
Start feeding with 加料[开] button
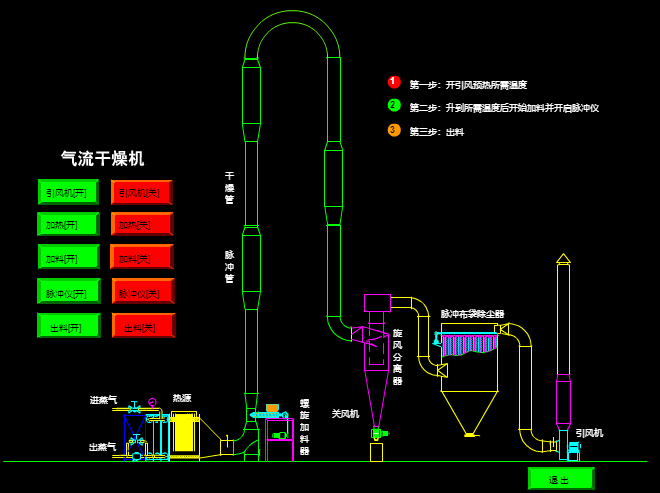(69, 256)
